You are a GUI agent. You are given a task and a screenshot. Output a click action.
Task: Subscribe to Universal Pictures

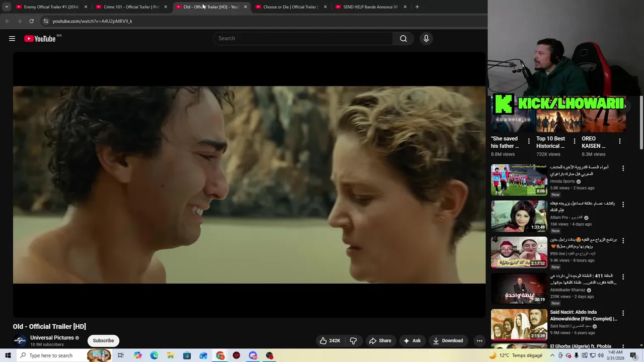click(103, 340)
